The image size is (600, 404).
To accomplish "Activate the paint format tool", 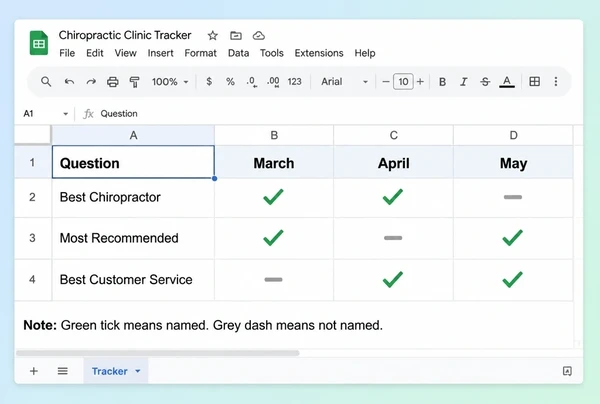I will click(x=134, y=82).
